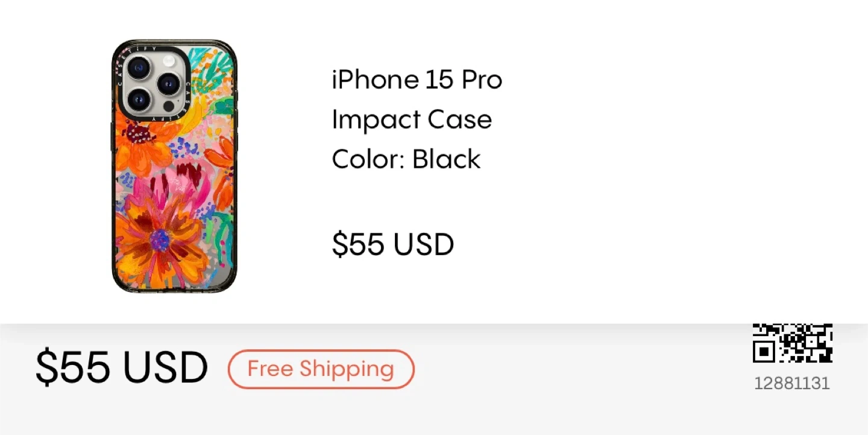Screen dimensions: 868x435
Task: Click the Free Shipping badge
Action: (321, 369)
